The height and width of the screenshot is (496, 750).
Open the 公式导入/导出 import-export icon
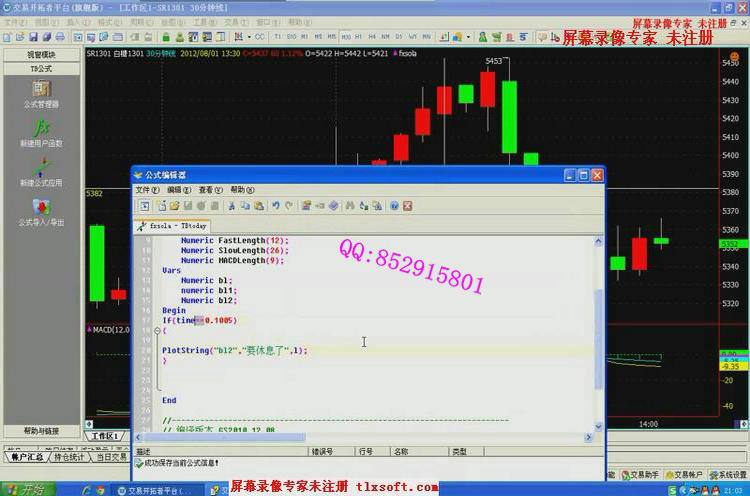(40, 208)
